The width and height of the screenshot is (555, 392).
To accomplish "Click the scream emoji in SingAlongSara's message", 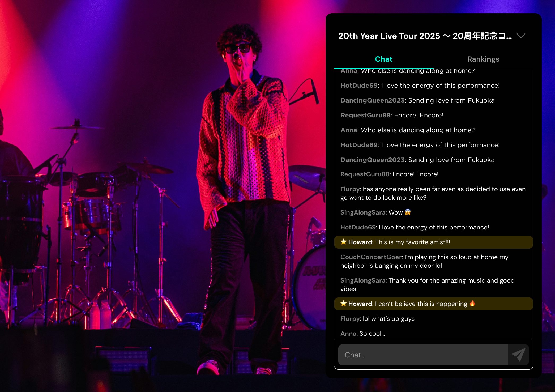I will pos(408,212).
